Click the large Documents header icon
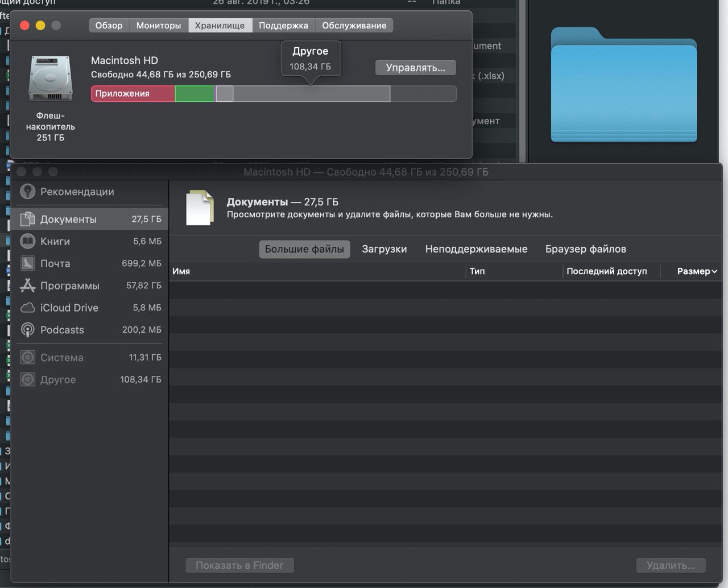This screenshot has width=728, height=588. [200, 208]
